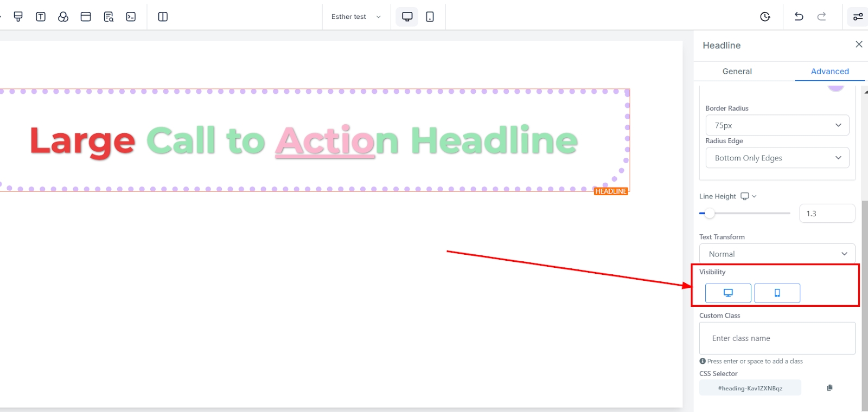Switch to mobile preview in top bar
Image resolution: width=868 pixels, height=412 pixels.
pyautogui.click(x=430, y=17)
